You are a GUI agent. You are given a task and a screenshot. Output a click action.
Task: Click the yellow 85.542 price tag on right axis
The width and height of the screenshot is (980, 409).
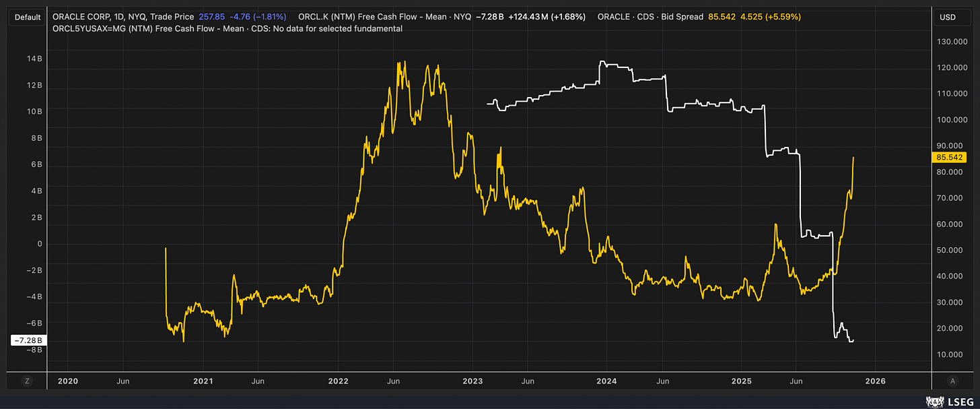click(x=950, y=157)
